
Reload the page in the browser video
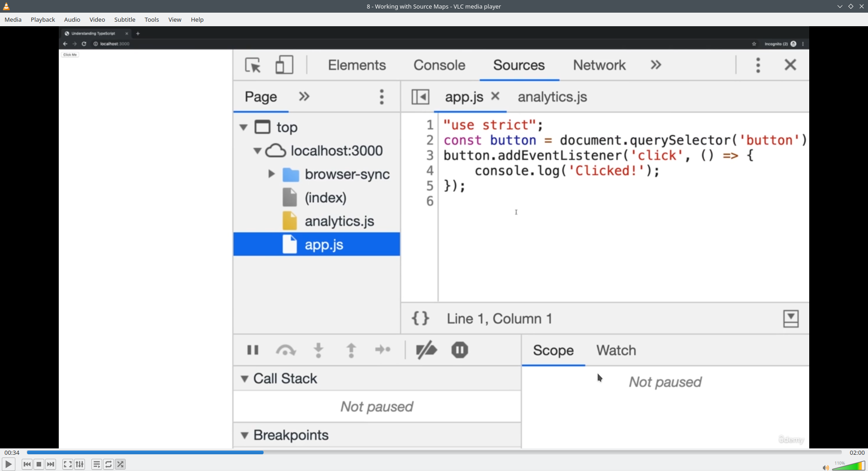(x=84, y=44)
